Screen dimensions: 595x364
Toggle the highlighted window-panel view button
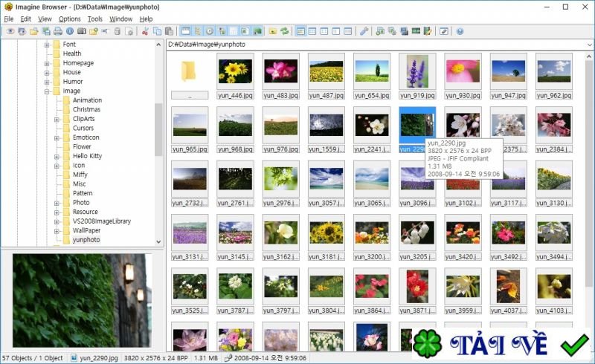(185, 31)
